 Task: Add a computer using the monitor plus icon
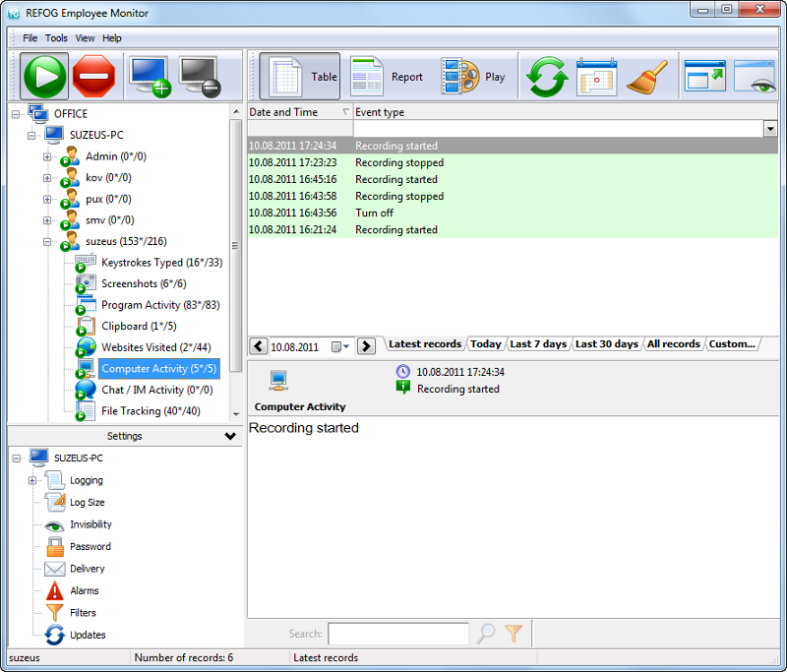pos(151,77)
